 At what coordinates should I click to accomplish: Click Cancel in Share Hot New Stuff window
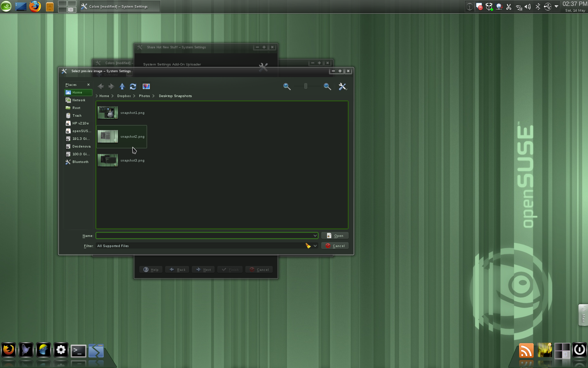click(x=259, y=270)
